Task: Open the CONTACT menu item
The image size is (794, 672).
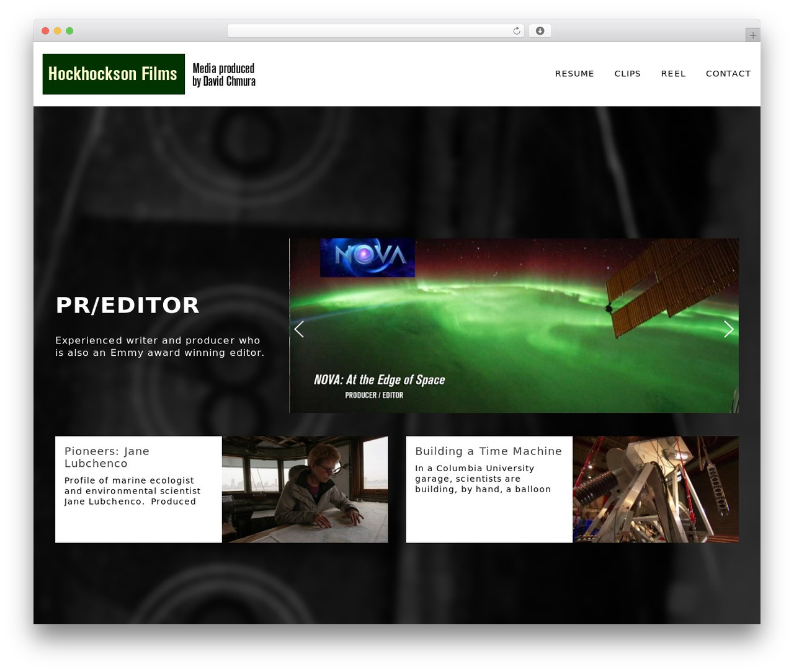Action: [x=728, y=74]
